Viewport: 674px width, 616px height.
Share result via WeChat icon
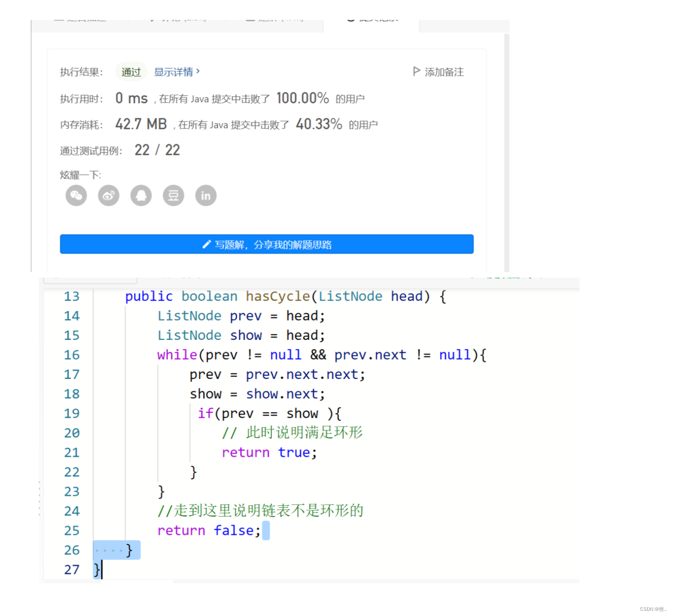click(76, 196)
